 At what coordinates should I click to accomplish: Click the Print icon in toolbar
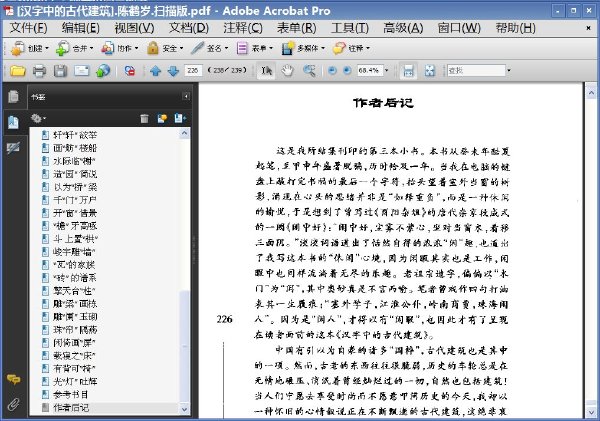[x=39, y=70]
